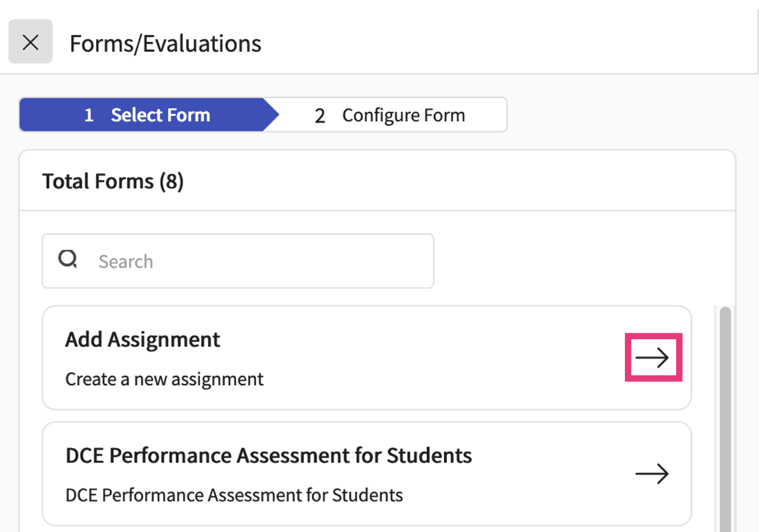Click the magnifying glass search icon
The width and height of the screenshot is (759, 532).
[68, 260]
